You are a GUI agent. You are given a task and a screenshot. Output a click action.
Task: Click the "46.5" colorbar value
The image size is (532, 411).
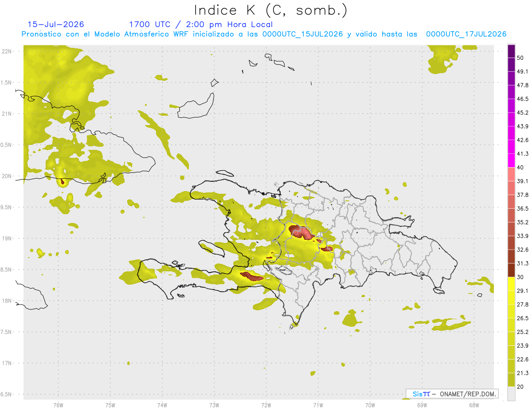point(523,99)
